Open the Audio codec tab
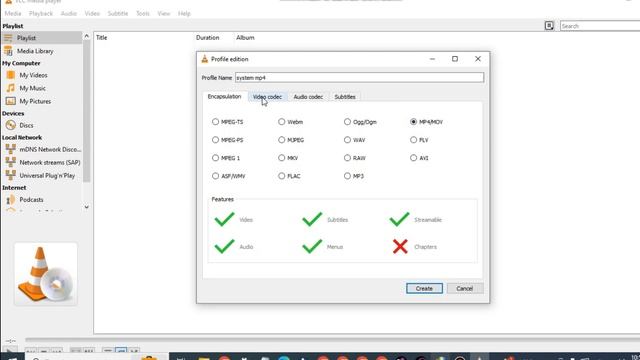This screenshot has height=360, width=640. [308, 97]
